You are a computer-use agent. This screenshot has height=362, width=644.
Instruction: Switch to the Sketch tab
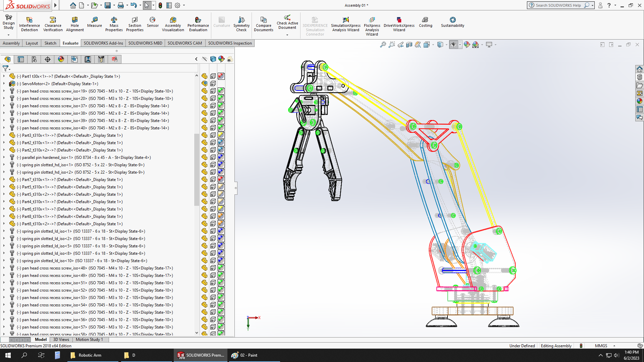[x=50, y=43]
